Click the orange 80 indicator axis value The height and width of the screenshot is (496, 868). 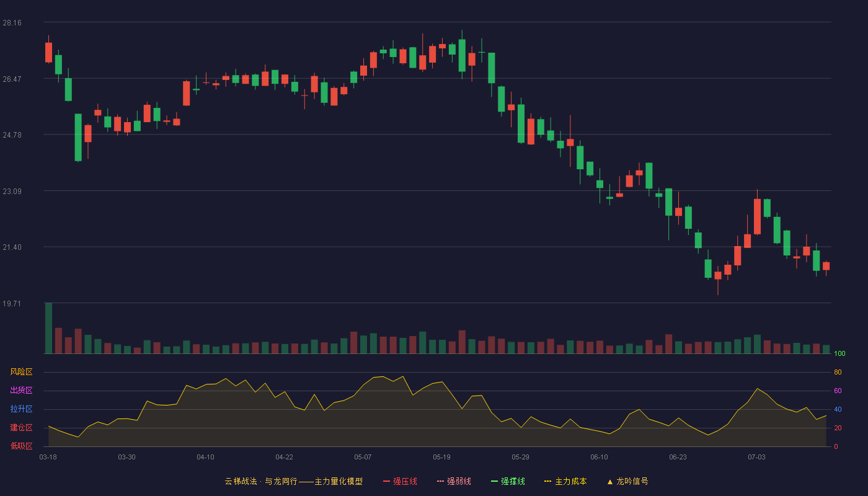pos(838,373)
